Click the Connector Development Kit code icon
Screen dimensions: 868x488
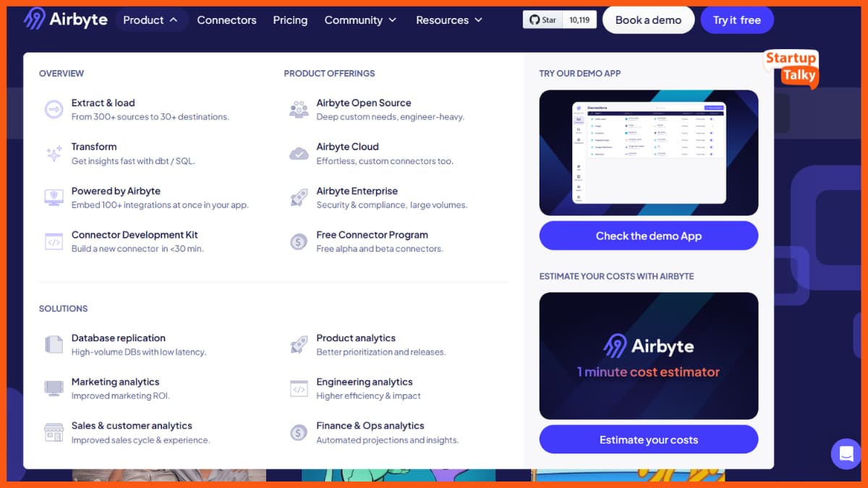pyautogui.click(x=54, y=242)
